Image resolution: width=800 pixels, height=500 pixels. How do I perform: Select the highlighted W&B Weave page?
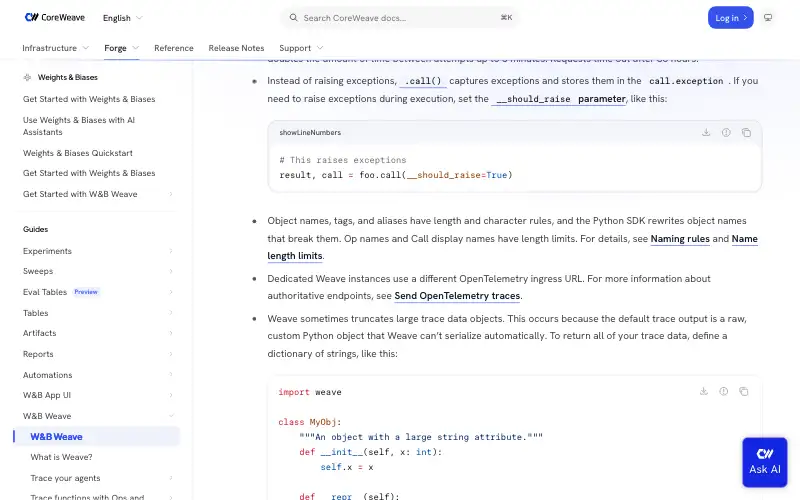click(x=97, y=437)
